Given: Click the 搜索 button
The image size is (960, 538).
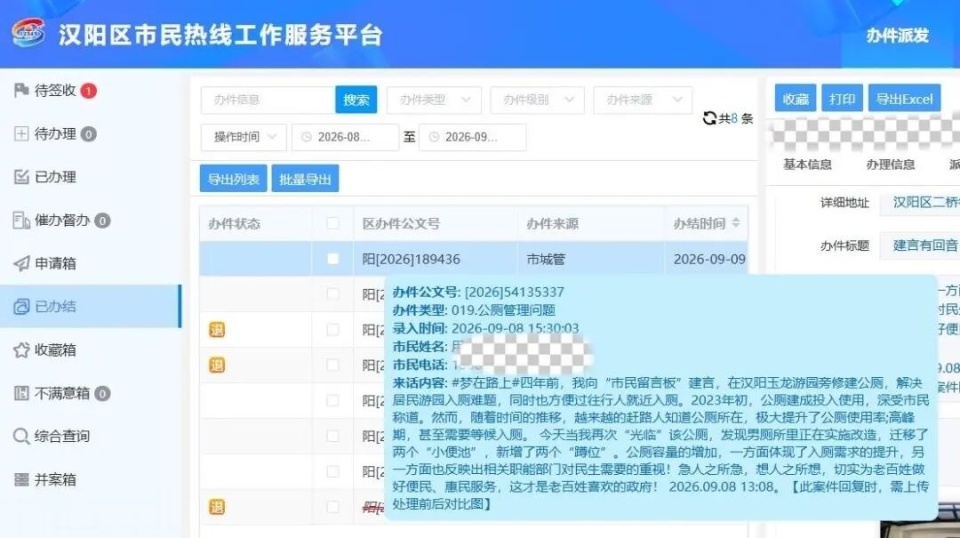Looking at the screenshot, I should 356,100.
